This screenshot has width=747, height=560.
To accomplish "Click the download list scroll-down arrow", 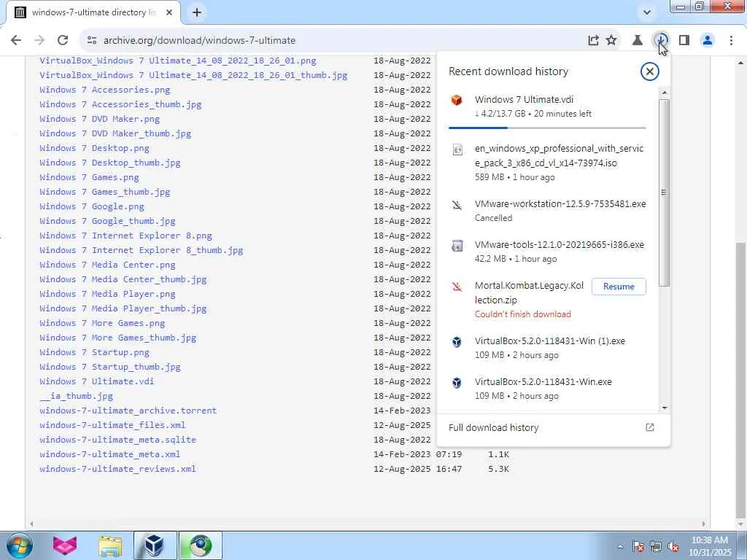I will (664, 408).
